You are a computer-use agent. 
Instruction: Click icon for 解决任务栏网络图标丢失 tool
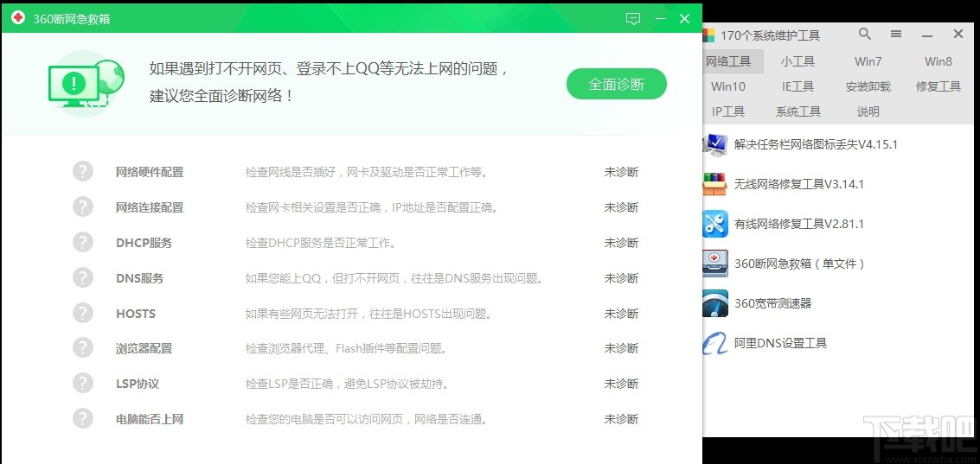point(715,144)
